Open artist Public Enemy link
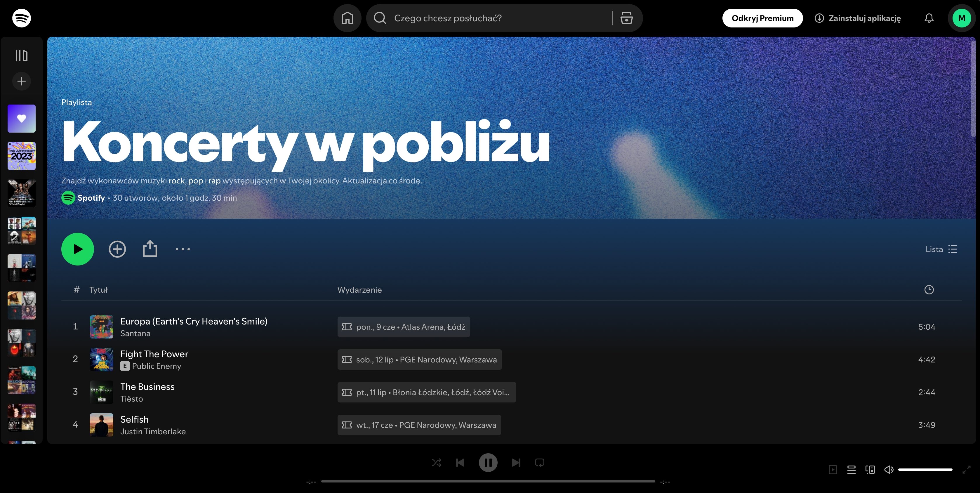This screenshot has height=493, width=980. [156, 366]
